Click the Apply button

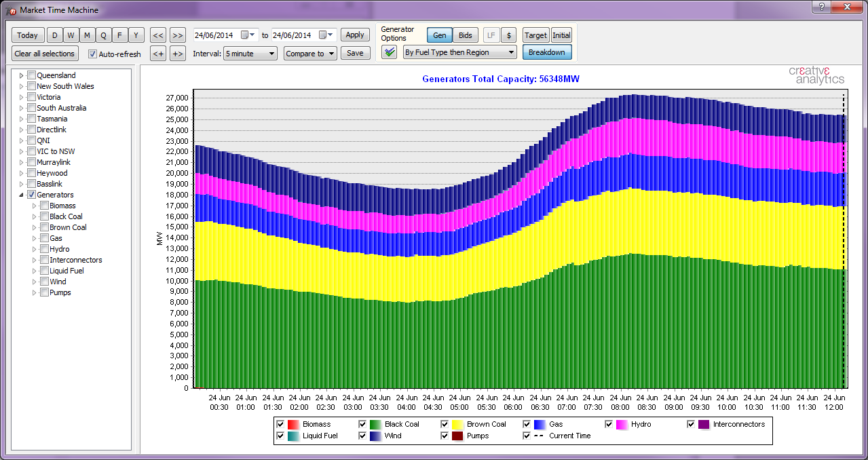pos(355,35)
